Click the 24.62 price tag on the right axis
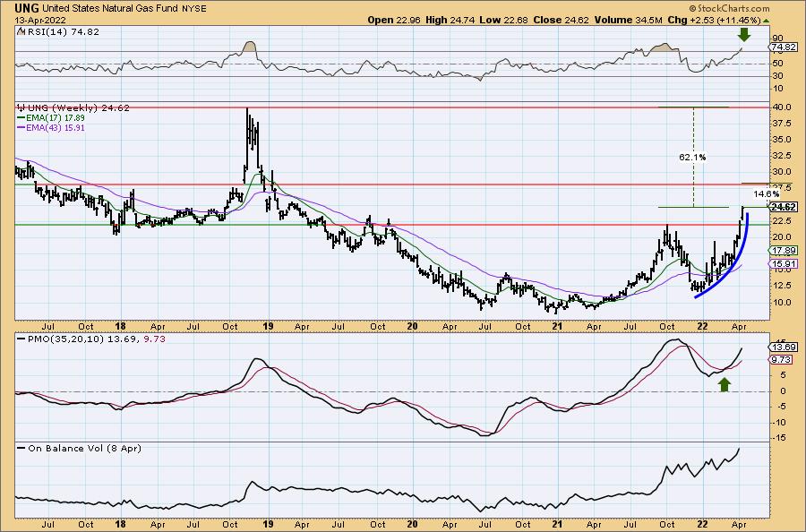This screenshot has height=532, width=806. coord(784,207)
